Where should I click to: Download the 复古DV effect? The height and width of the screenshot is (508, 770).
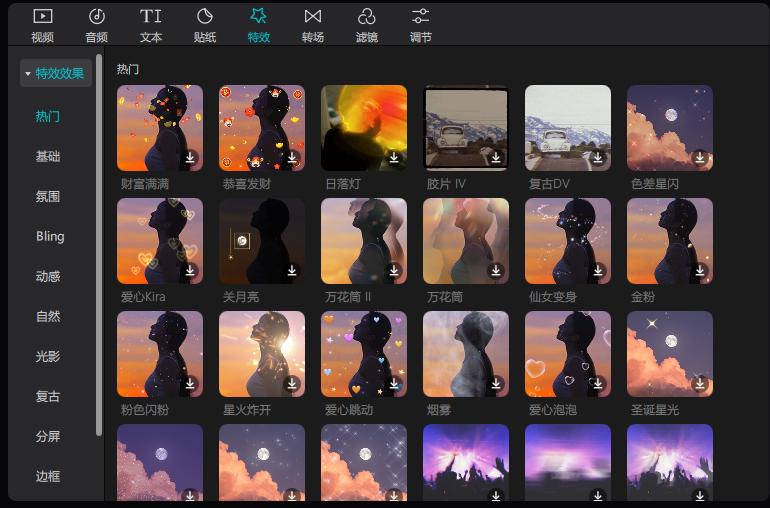pyautogui.click(x=598, y=158)
